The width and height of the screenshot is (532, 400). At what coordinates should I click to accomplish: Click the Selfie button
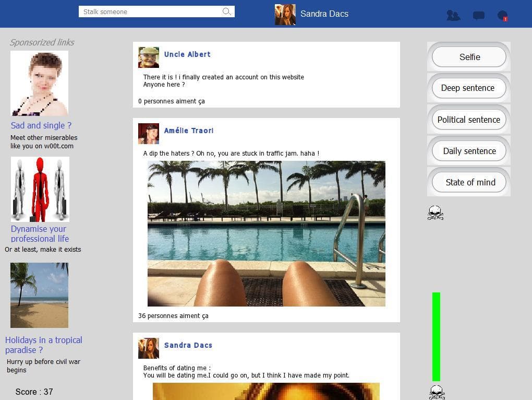click(469, 57)
